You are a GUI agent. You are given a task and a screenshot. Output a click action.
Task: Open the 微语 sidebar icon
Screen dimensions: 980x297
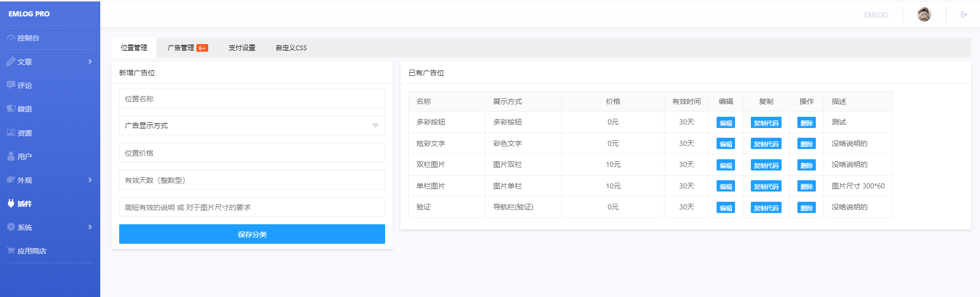point(11,109)
